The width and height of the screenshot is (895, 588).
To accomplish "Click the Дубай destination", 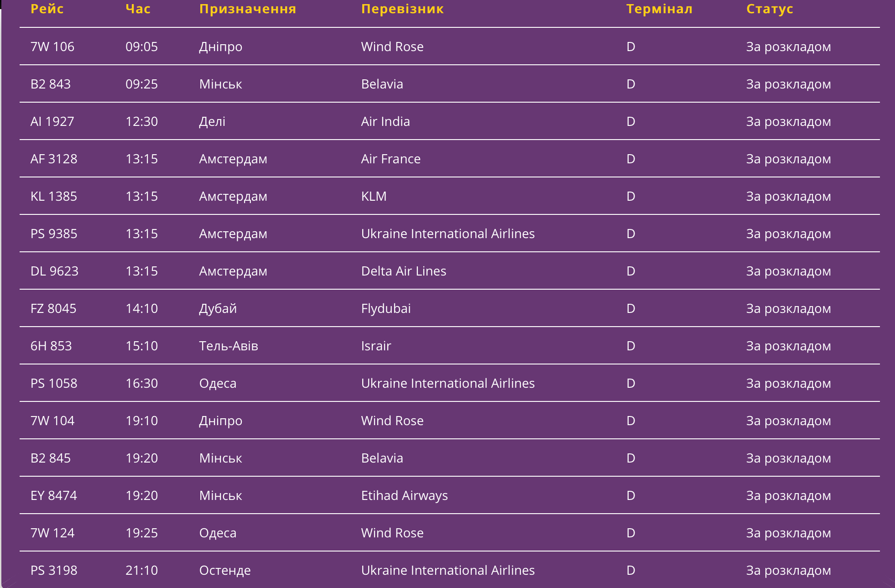I will pyautogui.click(x=218, y=308).
